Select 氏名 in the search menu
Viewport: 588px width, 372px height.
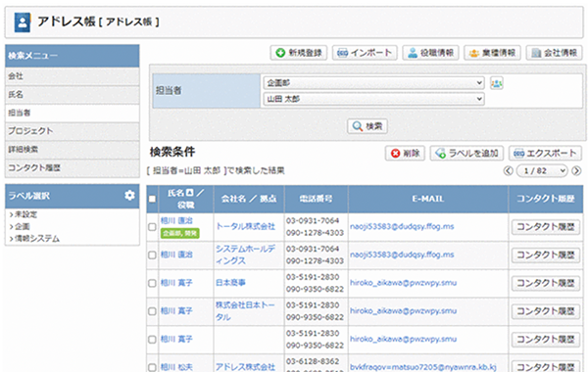[x=72, y=95]
